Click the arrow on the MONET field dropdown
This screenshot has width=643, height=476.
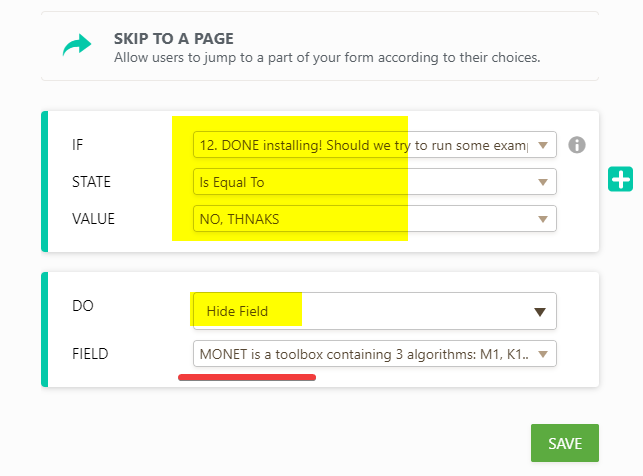tap(542, 354)
